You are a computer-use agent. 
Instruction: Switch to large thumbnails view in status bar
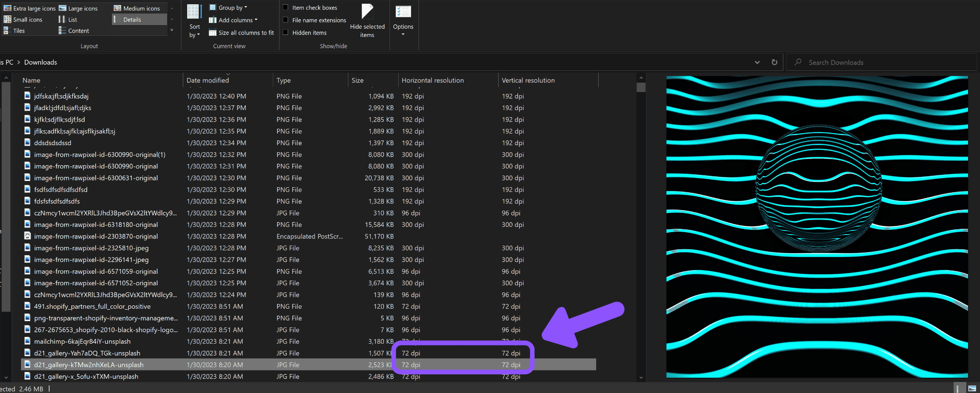(x=972, y=388)
